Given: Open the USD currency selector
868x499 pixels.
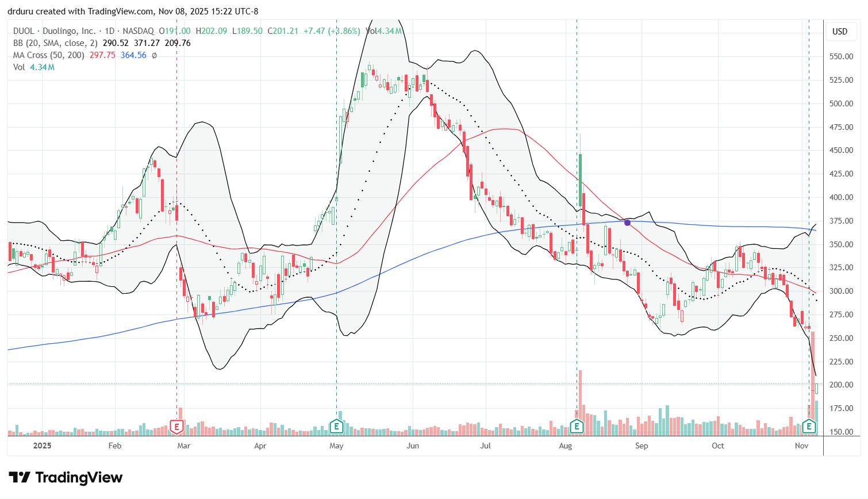Looking at the screenshot, I should click(x=840, y=32).
